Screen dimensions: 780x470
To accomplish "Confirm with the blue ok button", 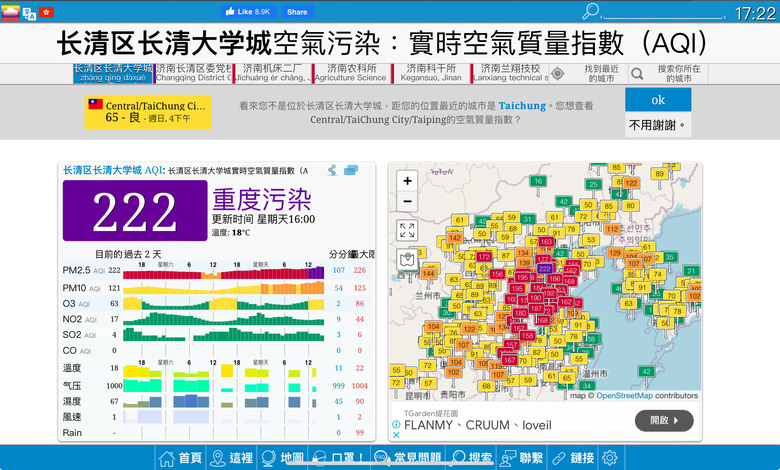I will point(658,100).
